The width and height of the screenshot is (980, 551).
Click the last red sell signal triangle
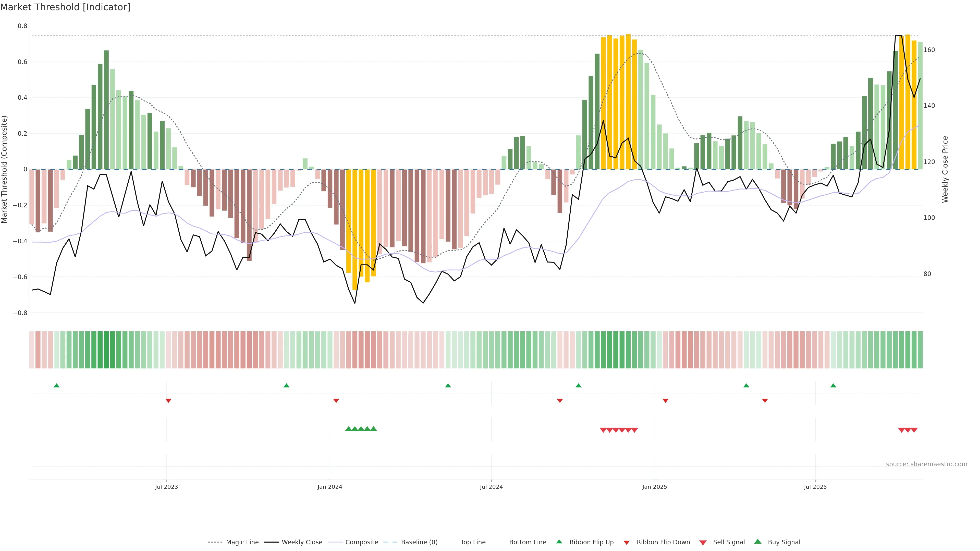pyautogui.click(x=914, y=430)
